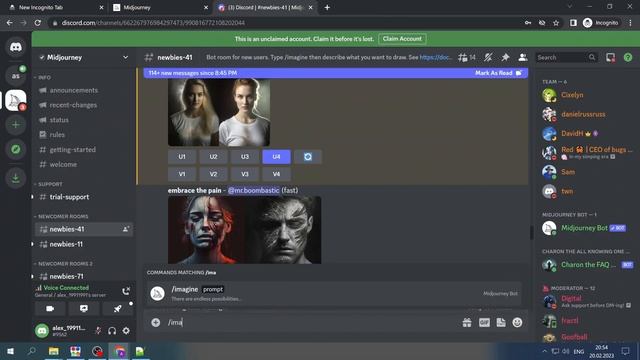Switch to the New Incognito Tab
The height and width of the screenshot is (360, 640).
[x=56, y=7]
